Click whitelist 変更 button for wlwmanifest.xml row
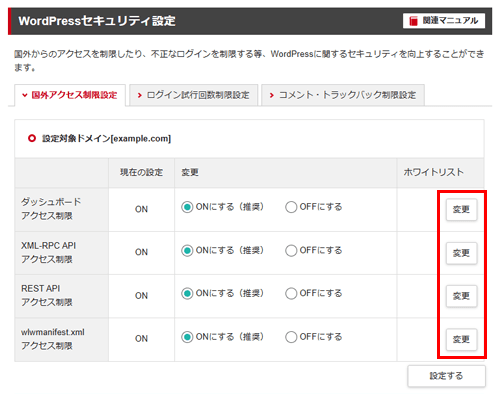This screenshot has height=394, width=500. pyautogui.click(x=461, y=339)
